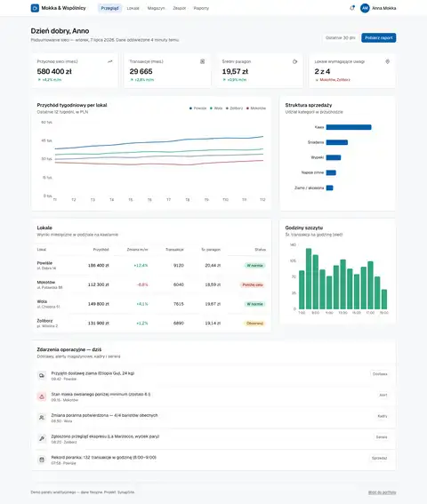Open the notifications bell
Image resolution: width=427 pixels, height=504 pixels.
point(352,8)
